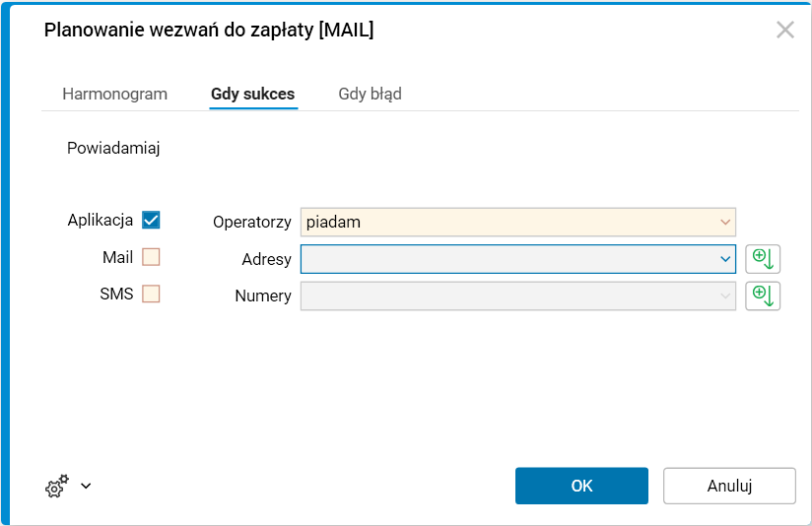
Task: Close the Planowanie wezwań dialog
Action: (785, 30)
